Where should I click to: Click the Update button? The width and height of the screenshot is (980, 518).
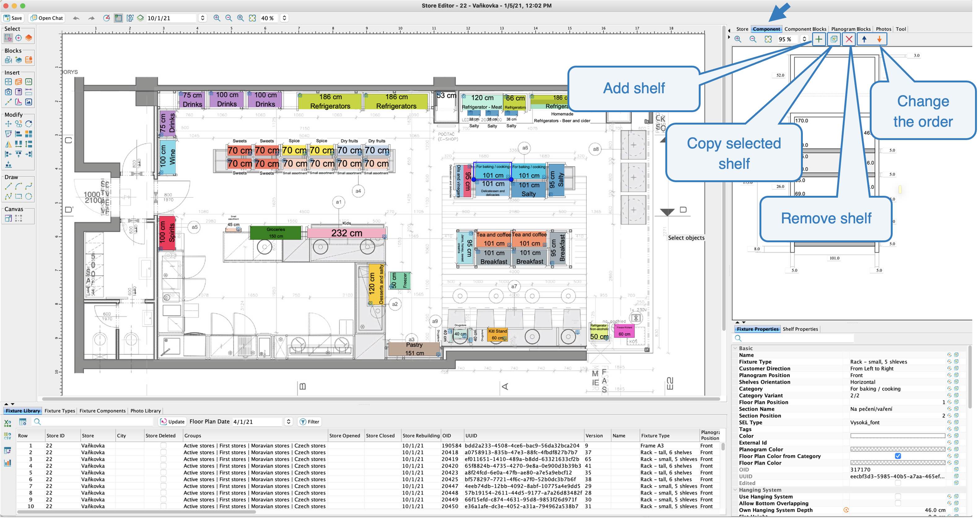tap(172, 421)
